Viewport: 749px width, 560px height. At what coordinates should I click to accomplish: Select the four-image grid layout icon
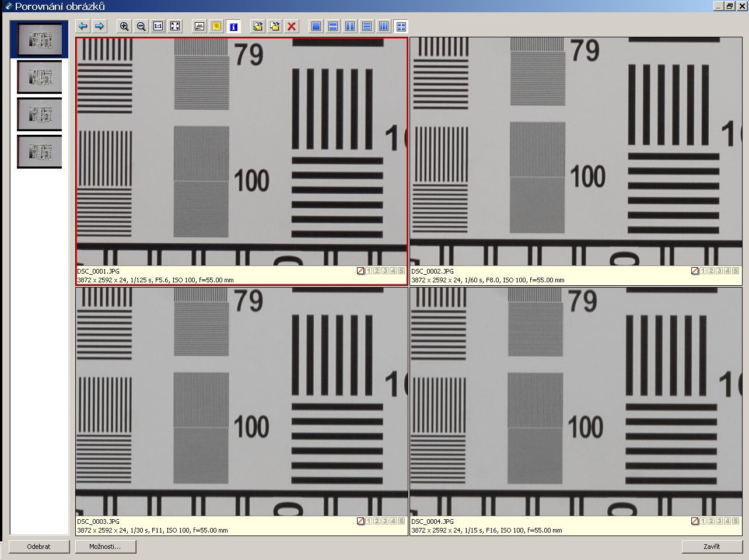tap(401, 26)
